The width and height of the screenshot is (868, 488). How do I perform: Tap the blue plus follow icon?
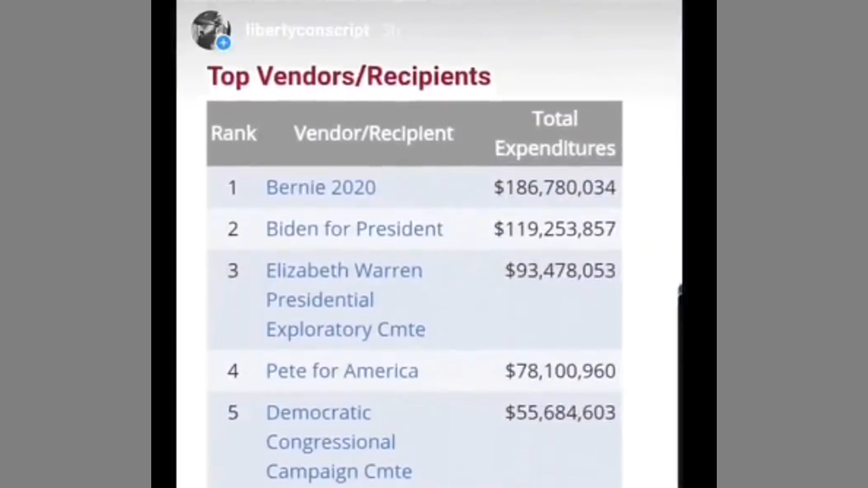click(x=223, y=43)
